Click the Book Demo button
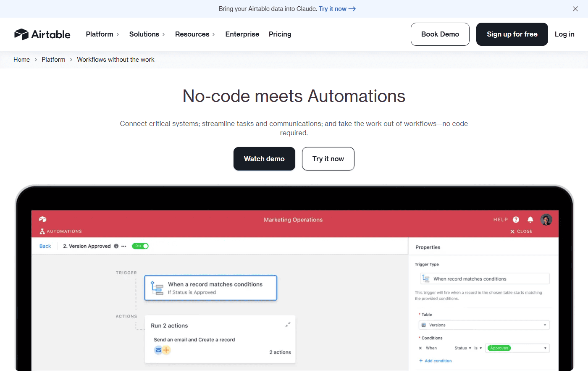 point(440,34)
